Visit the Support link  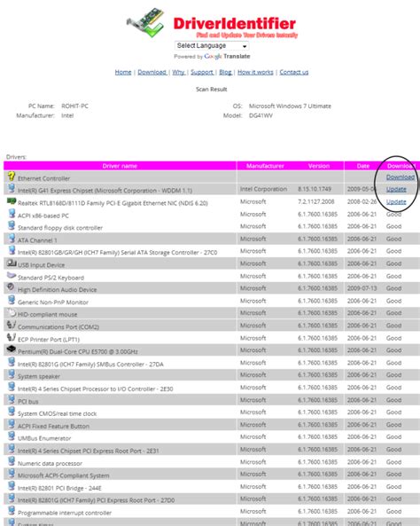coord(202,72)
